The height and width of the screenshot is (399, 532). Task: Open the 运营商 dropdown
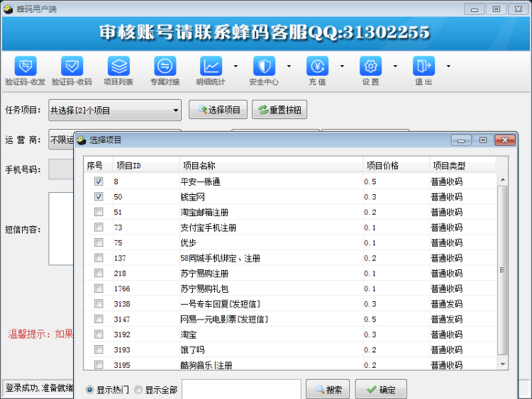(x=61, y=140)
